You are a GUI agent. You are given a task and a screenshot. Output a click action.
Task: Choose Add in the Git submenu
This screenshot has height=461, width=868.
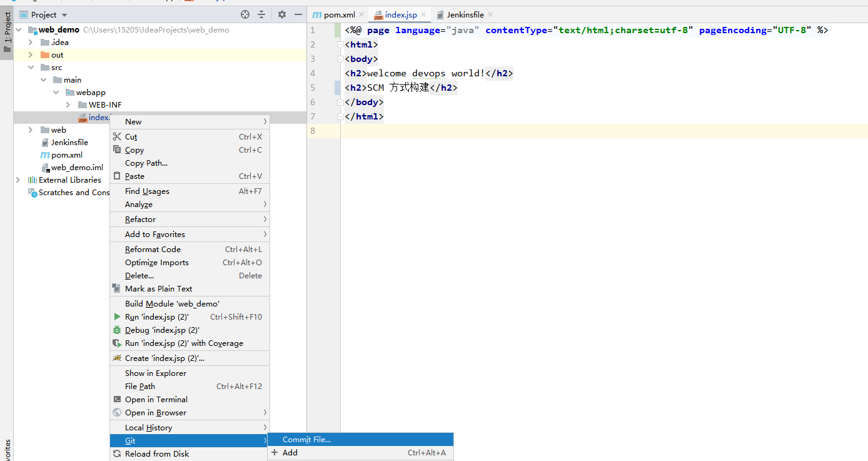(360, 452)
